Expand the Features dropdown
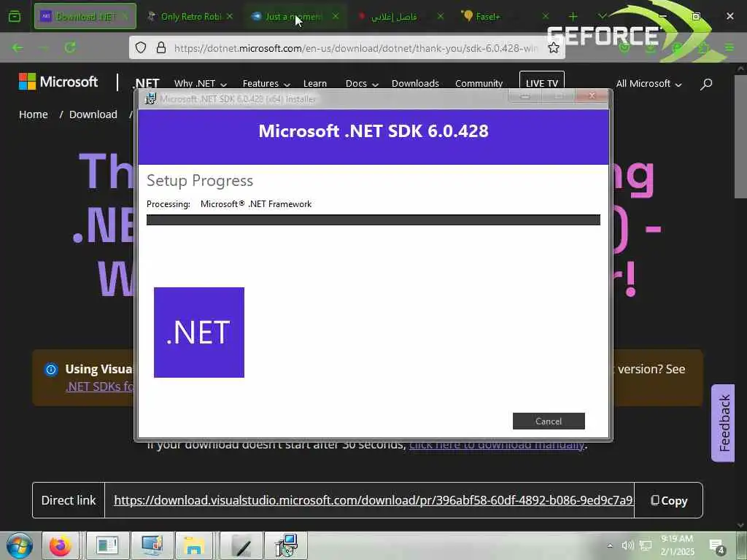Image resolution: width=747 pixels, height=560 pixels. (x=266, y=84)
